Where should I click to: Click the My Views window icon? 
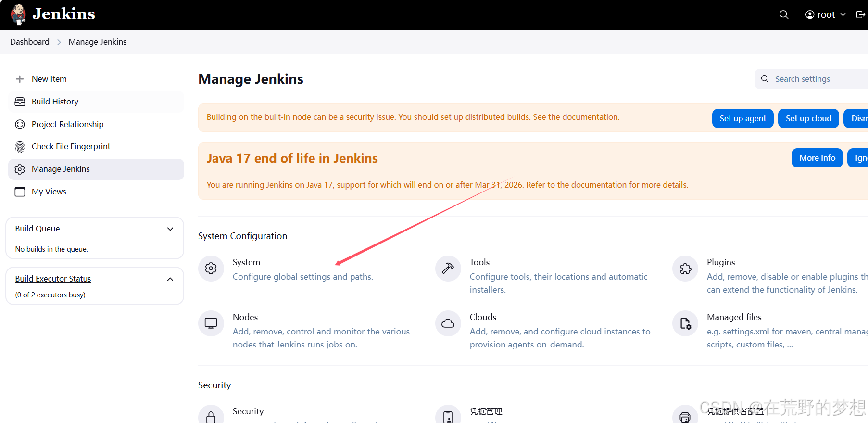20,192
